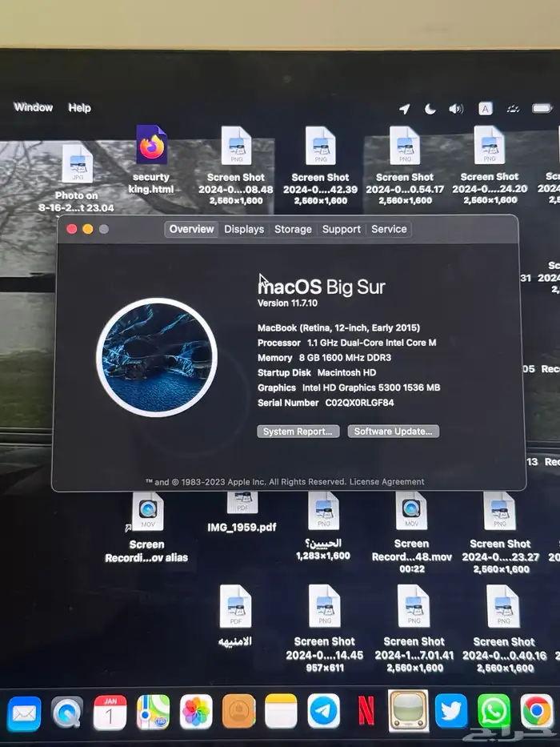Open WhatsApp from the Dock
560x747 pixels.
(494, 711)
